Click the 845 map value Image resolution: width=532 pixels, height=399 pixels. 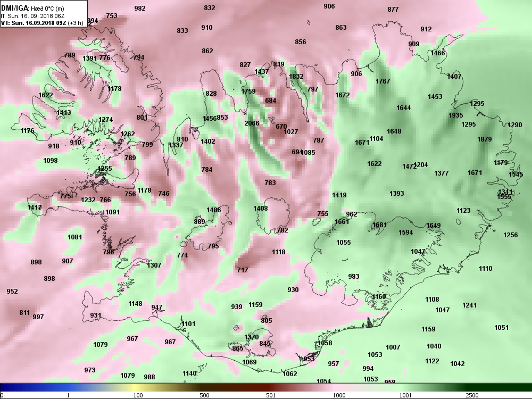tap(264, 344)
